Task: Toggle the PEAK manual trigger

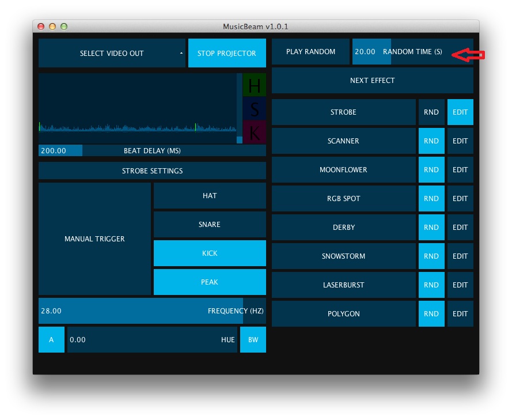Action: pos(209,282)
